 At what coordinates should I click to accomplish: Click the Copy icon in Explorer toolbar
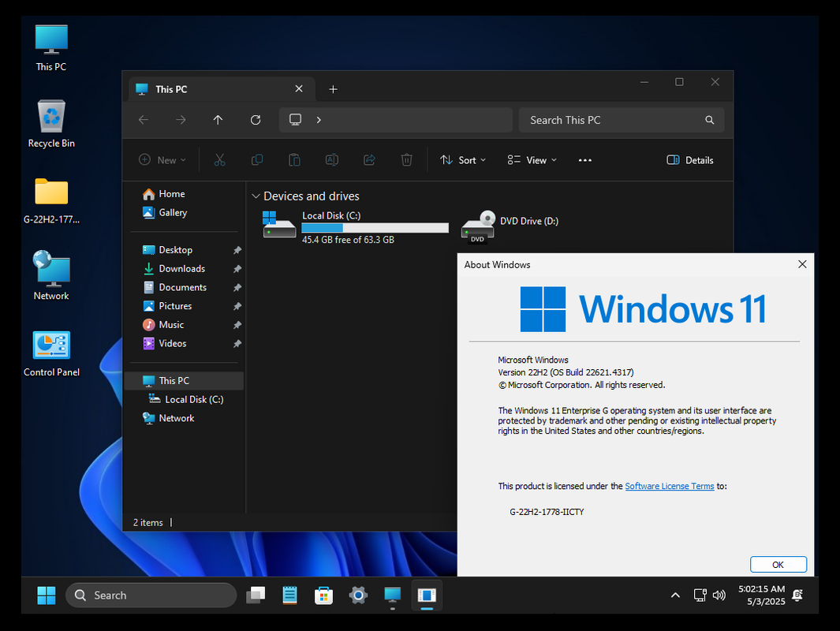pos(257,160)
